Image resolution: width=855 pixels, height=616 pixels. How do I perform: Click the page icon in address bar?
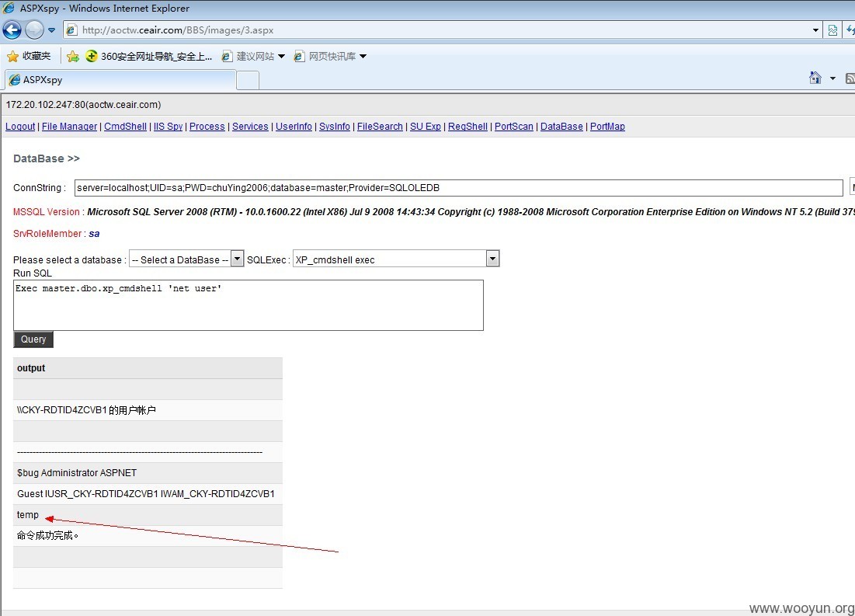(71, 30)
